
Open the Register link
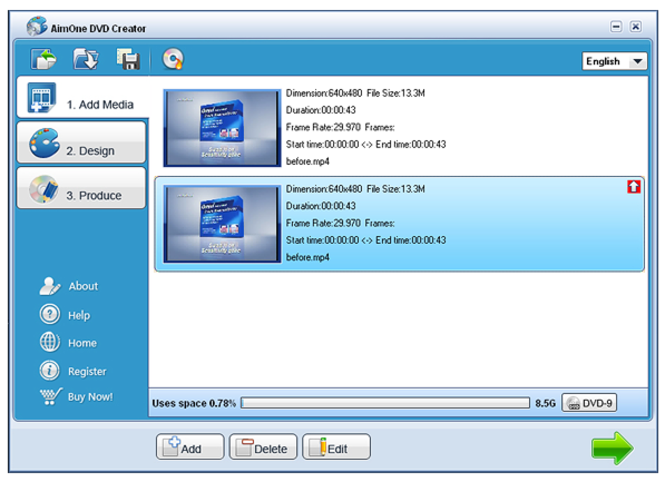87,371
